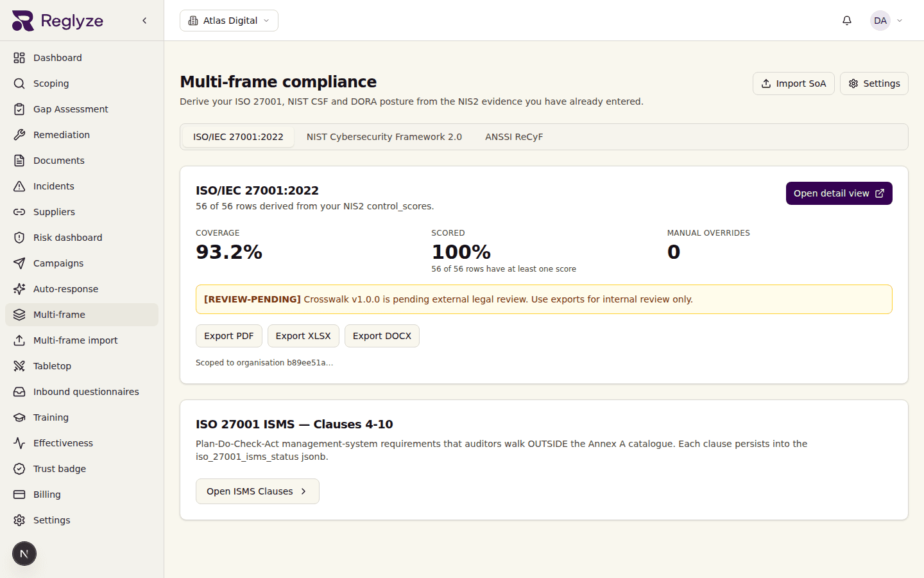Switch to the ANSSI ReCyF tab
The image size is (924, 578).
[x=514, y=137]
